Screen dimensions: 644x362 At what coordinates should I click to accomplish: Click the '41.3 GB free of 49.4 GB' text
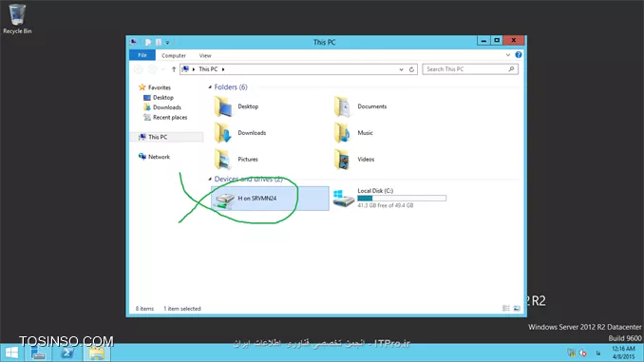click(386, 205)
